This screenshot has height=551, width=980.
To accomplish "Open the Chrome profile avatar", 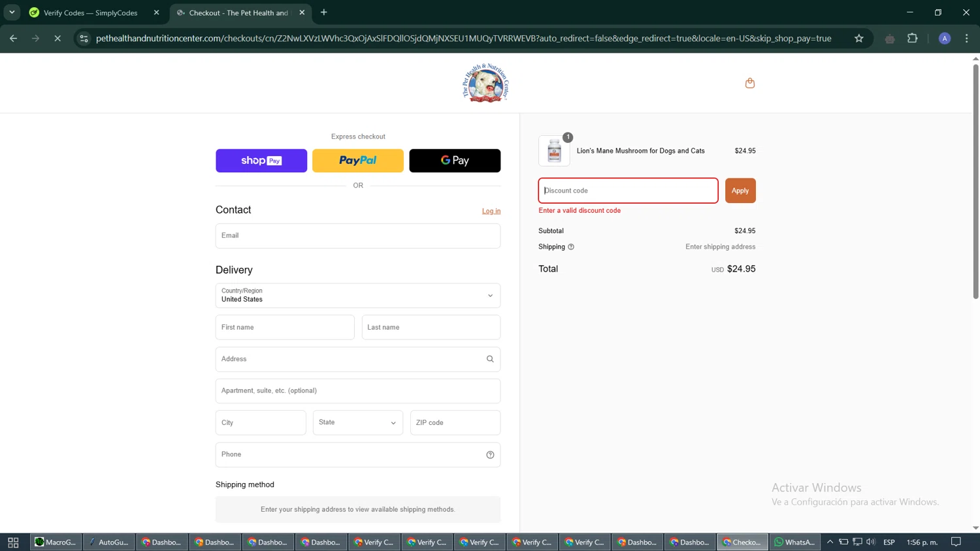I will [945, 39].
